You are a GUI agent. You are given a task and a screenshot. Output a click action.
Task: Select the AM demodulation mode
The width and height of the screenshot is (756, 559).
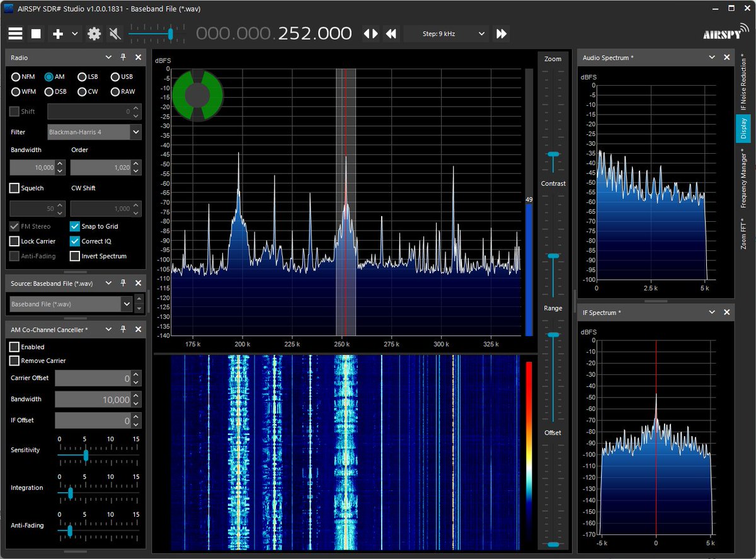pyautogui.click(x=49, y=76)
